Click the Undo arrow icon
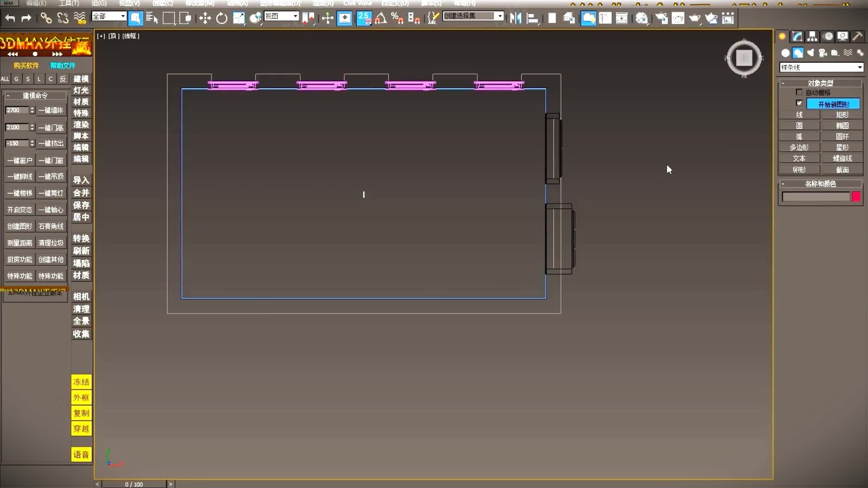Viewport: 868px width, 488px height. coord(10,18)
